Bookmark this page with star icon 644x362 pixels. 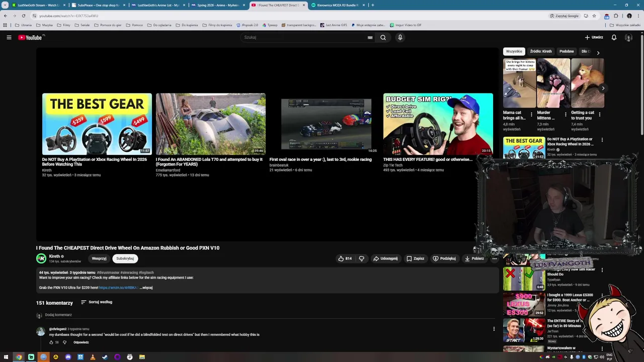[x=594, y=16]
